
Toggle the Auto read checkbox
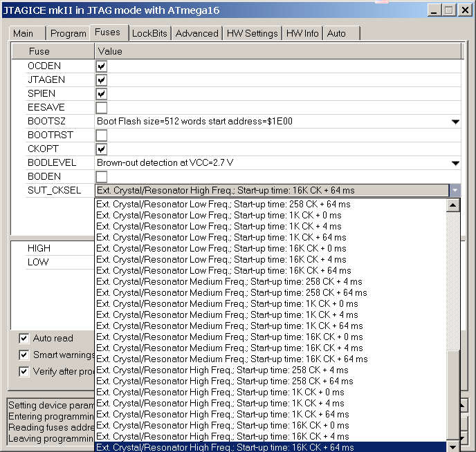(x=24, y=339)
